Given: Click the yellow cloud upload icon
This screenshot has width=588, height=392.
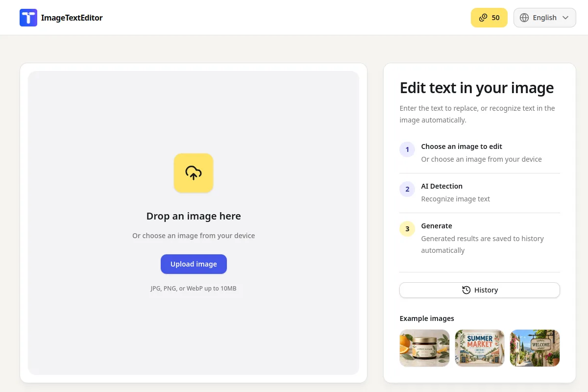Looking at the screenshot, I should click(x=194, y=173).
